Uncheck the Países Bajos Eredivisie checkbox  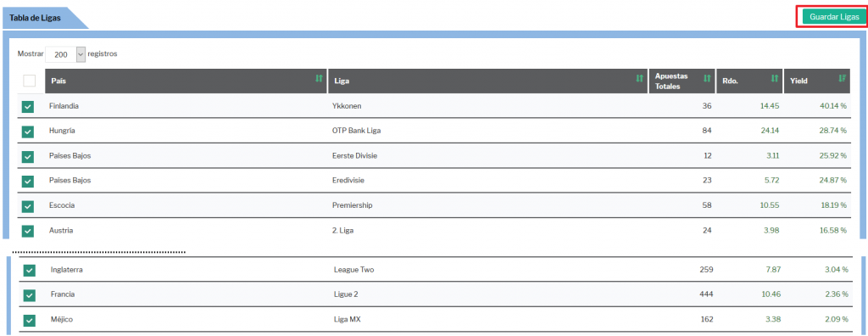tap(28, 182)
